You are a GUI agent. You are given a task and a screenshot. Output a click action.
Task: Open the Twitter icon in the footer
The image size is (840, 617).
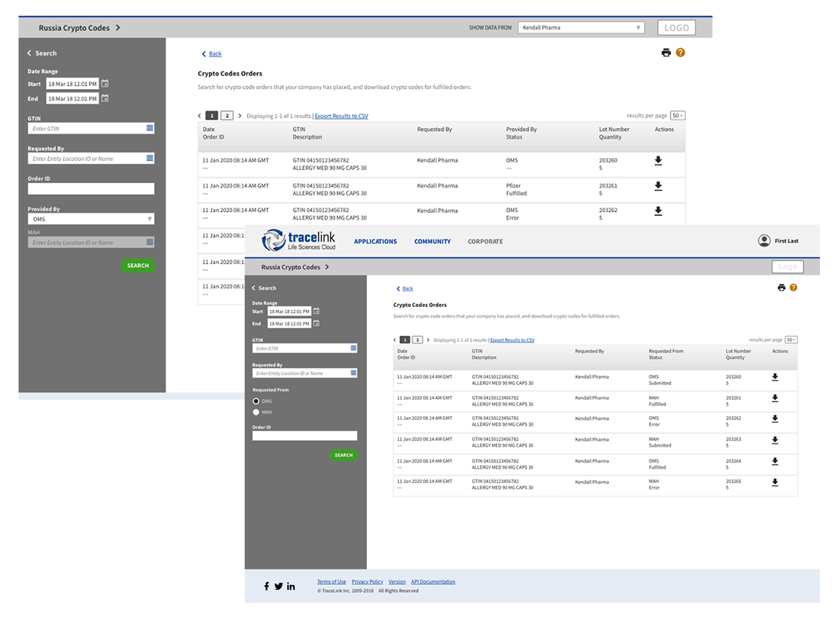tap(279, 586)
